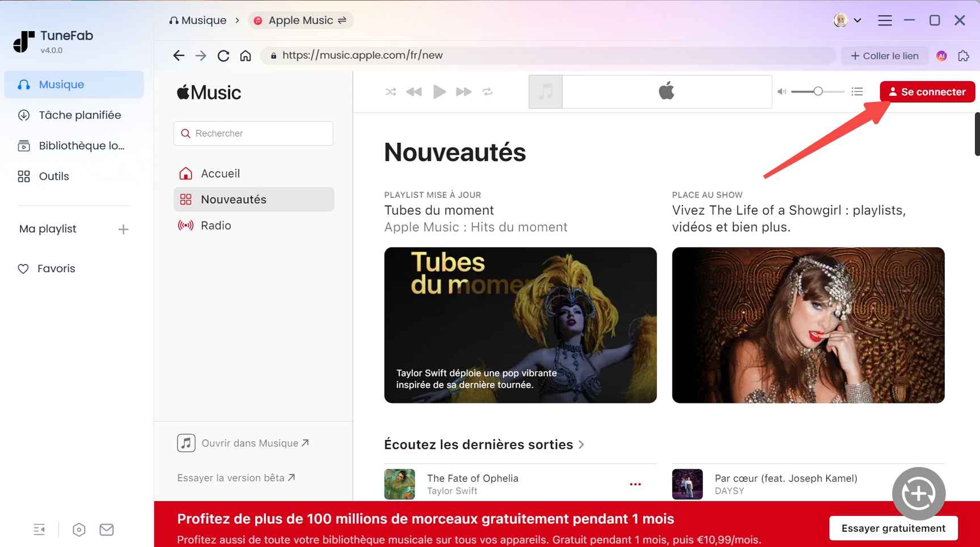Image resolution: width=980 pixels, height=547 pixels.
Task: Select Radio in the Apple Music sidebar
Action: (x=216, y=225)
